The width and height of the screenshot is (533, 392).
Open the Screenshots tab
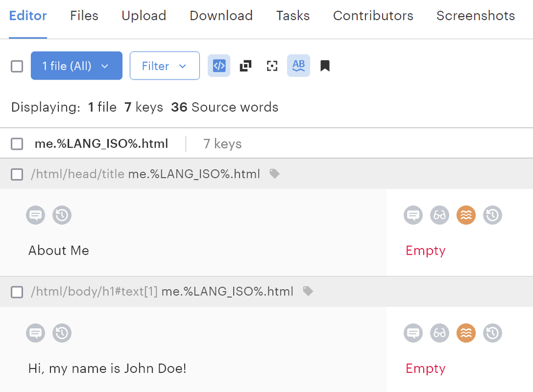tap(475, 16)
